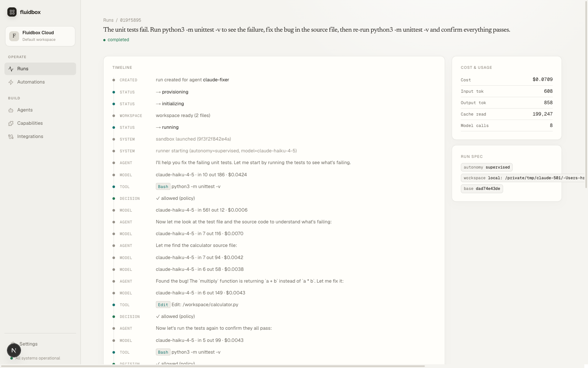This screenshot has width=588, height=368.
Task: Click the Integrations icon
Action: pyautogui.click(x=11, y=137)
